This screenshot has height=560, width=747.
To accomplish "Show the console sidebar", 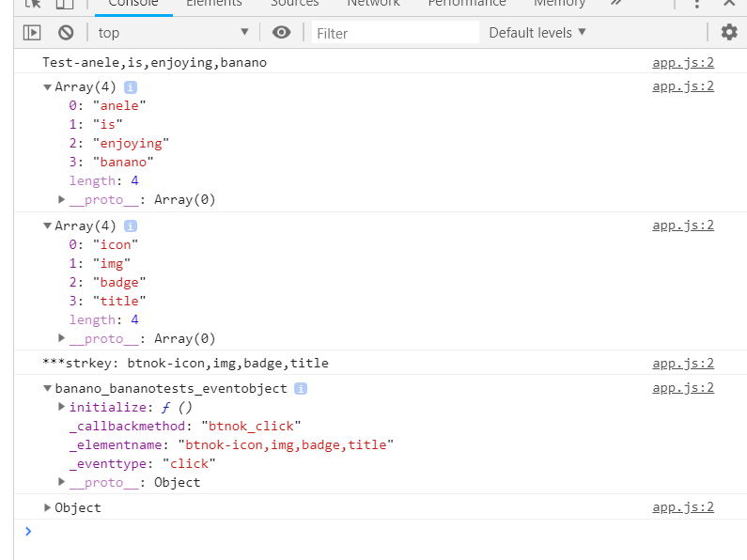I will (32, 33).
